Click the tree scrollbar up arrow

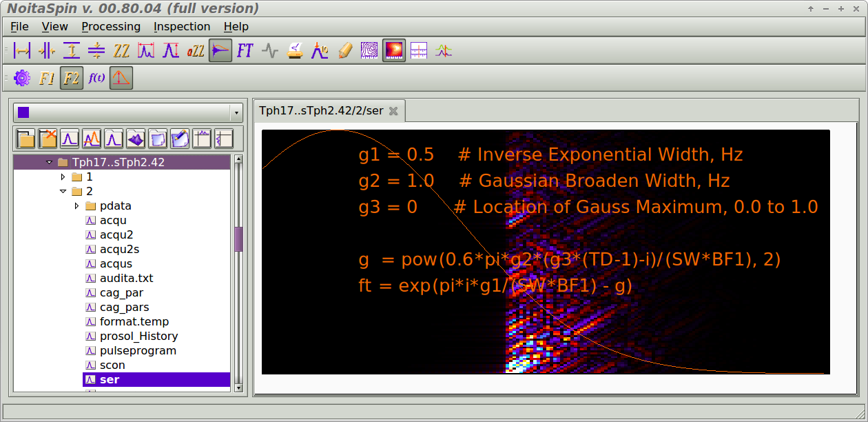point(238,159)
